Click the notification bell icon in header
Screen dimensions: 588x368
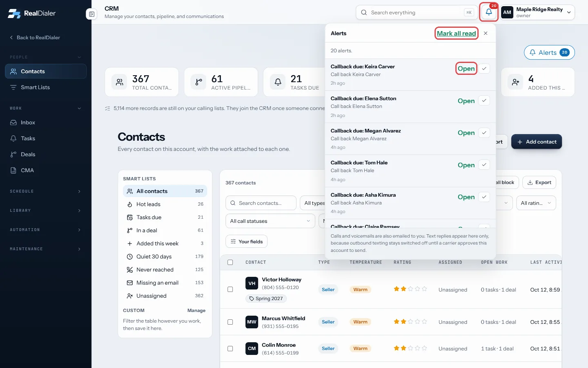488,12
